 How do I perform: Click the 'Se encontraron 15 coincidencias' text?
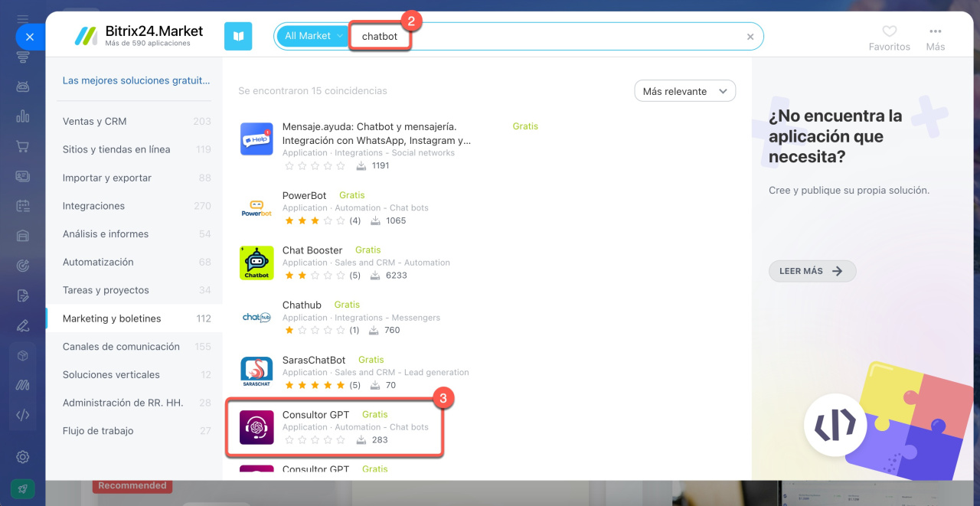pyautogui.click(x=312, y=91)
